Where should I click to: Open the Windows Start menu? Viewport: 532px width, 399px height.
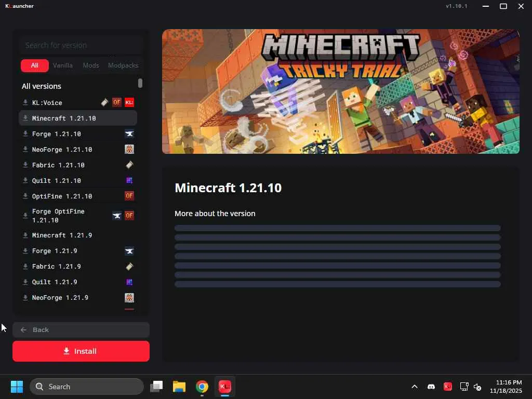point(17,387)
